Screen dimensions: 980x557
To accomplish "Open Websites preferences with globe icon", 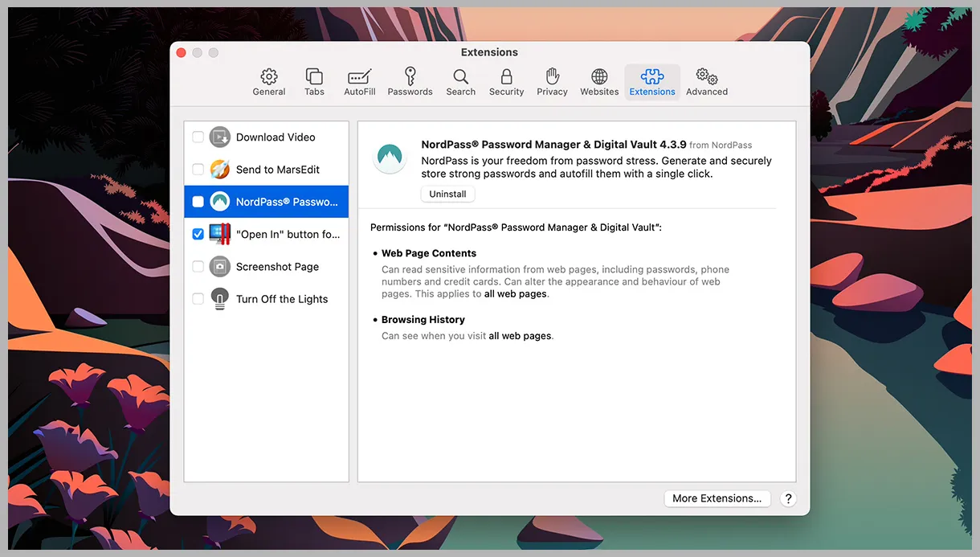I will (x=599, y=82).
